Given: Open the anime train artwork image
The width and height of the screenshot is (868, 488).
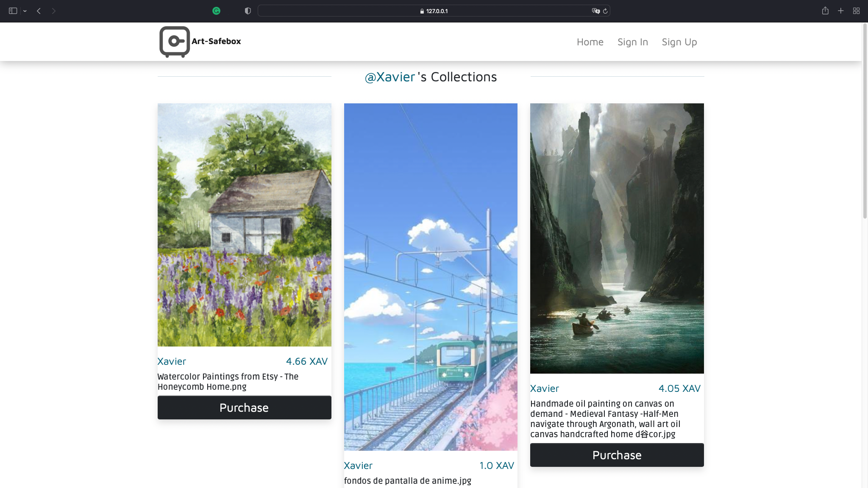Looking at the screenshot, I should point(431,277).
